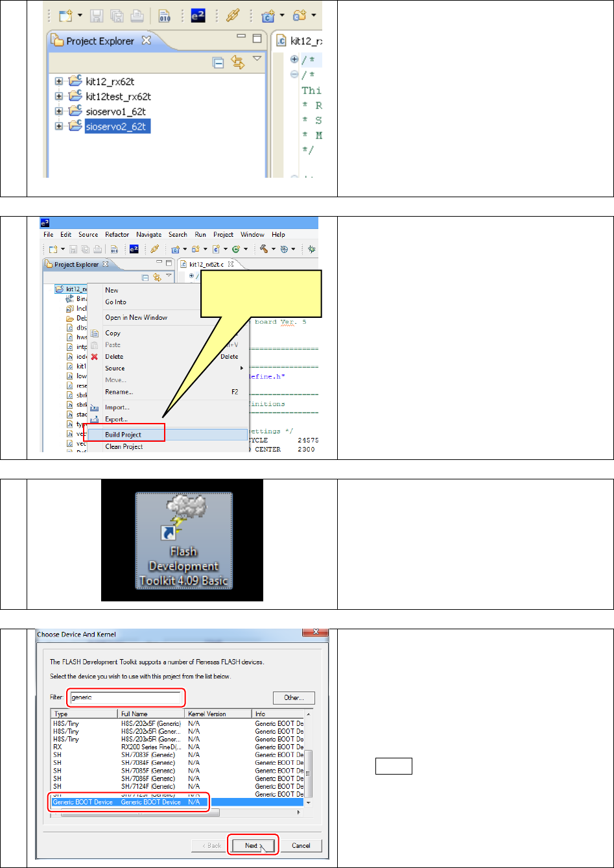The image size is (614, 868).
Task: Choose Build Project from the context menu
Action: [x=167, y=435]
